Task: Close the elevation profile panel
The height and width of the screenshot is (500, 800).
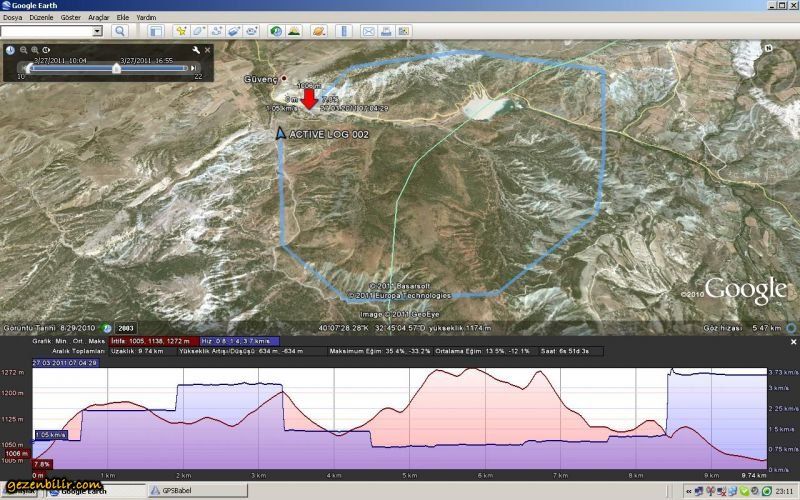Action: click(x=794, y=341)
